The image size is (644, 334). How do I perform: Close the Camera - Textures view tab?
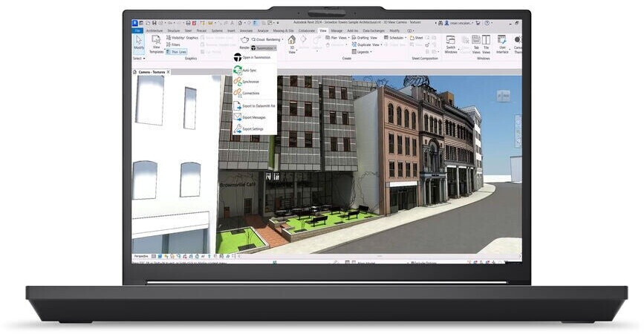coord(169,72)
